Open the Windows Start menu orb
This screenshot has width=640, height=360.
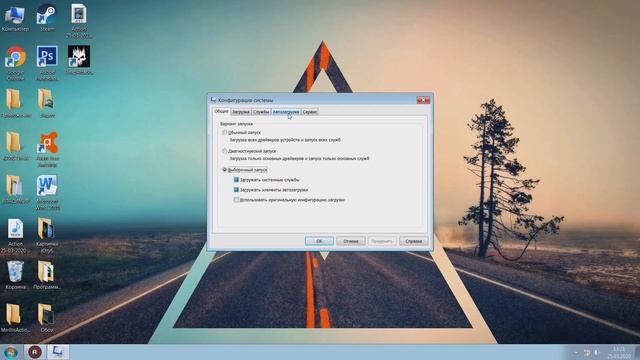click(11, 352)
